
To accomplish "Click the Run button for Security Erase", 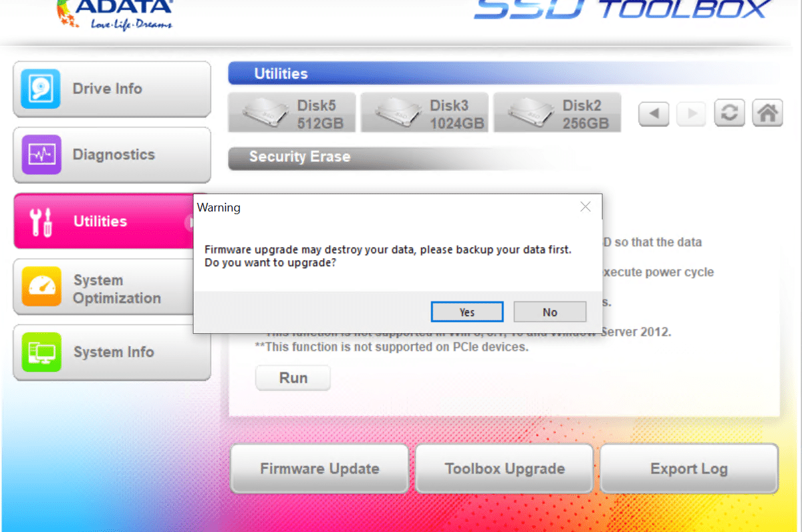I will point(293,378).
